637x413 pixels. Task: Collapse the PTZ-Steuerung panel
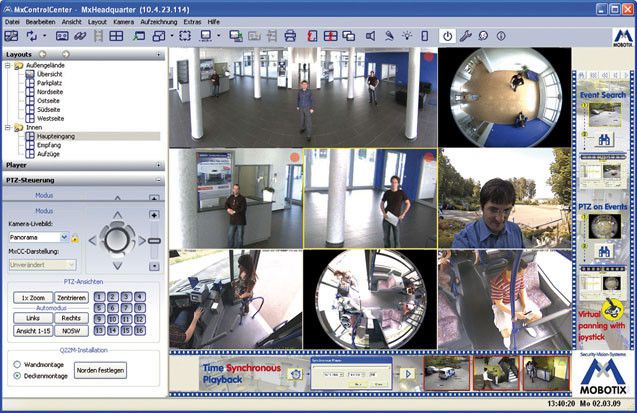coord(158,180)
